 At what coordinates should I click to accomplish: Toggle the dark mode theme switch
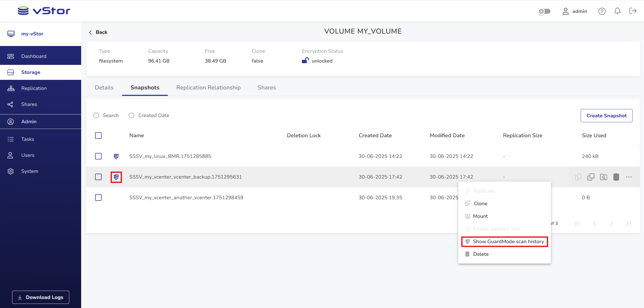(x=544, y=11)
